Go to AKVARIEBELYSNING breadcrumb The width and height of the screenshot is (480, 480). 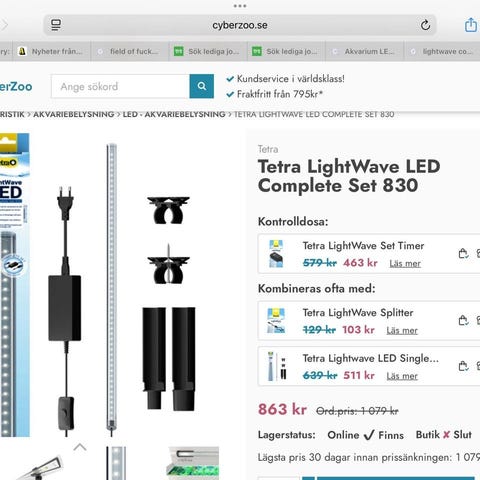point(74,114)
